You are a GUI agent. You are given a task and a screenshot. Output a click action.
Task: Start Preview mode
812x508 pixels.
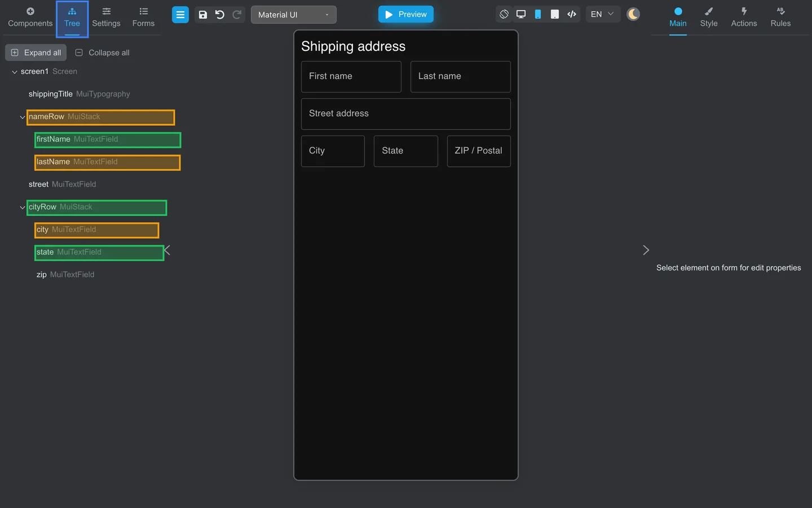(x=406, y=14)
